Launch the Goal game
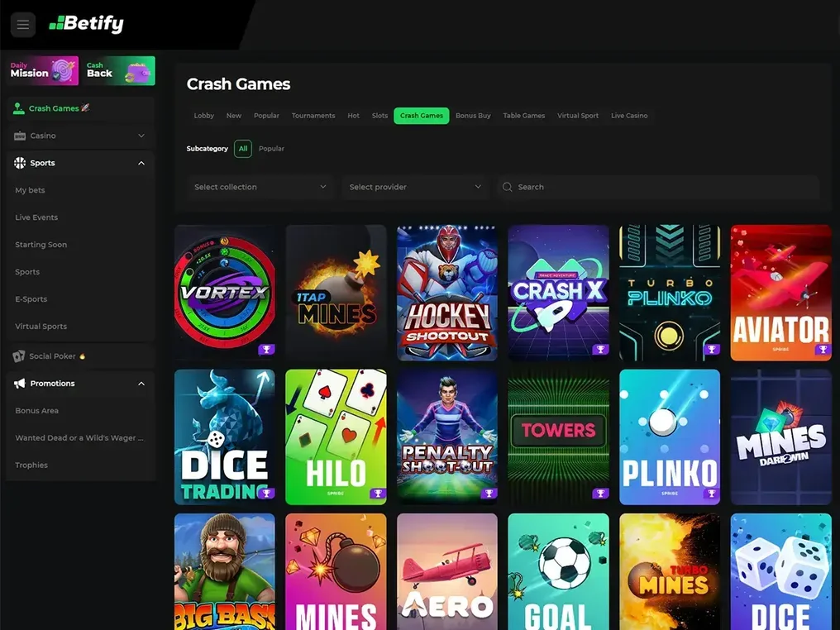840x630 pixels. [559, 571]
